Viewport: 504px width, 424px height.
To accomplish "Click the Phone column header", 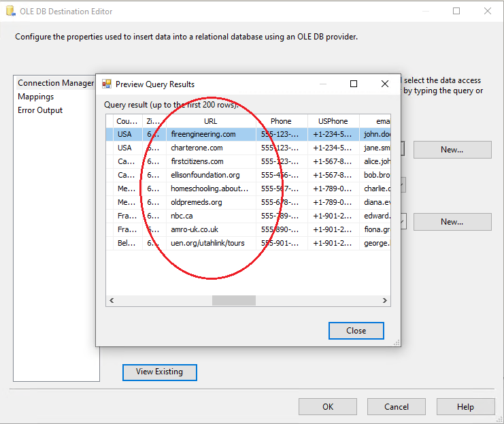I will [281, 121].
